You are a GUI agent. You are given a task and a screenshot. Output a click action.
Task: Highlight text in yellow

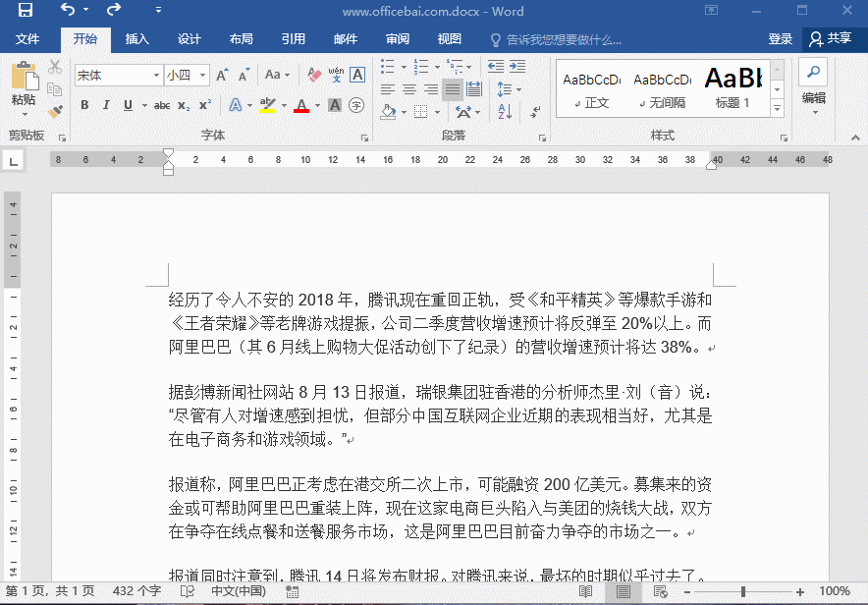(x=268, y=105)
